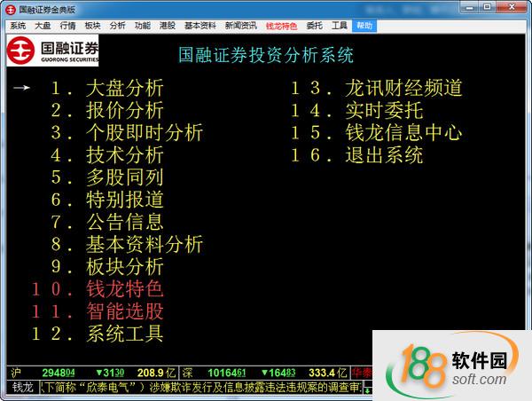Image resolution: width=532 pixels, height=401 pixels.
Task: Select 1. 大盘分析 option
Action: (107, 89)
